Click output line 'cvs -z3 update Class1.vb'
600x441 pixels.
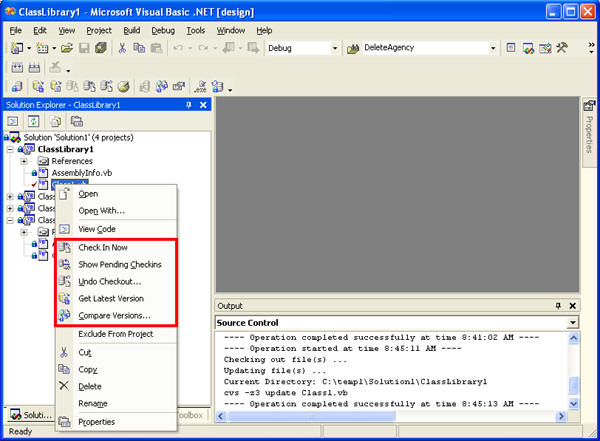[x=285, y=392]
